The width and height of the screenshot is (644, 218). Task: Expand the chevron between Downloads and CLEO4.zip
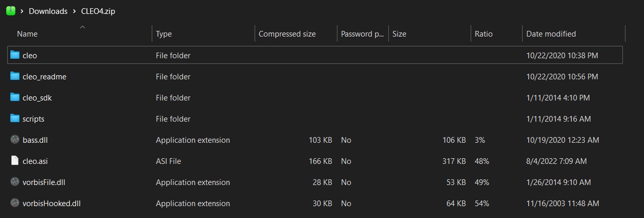74,11
